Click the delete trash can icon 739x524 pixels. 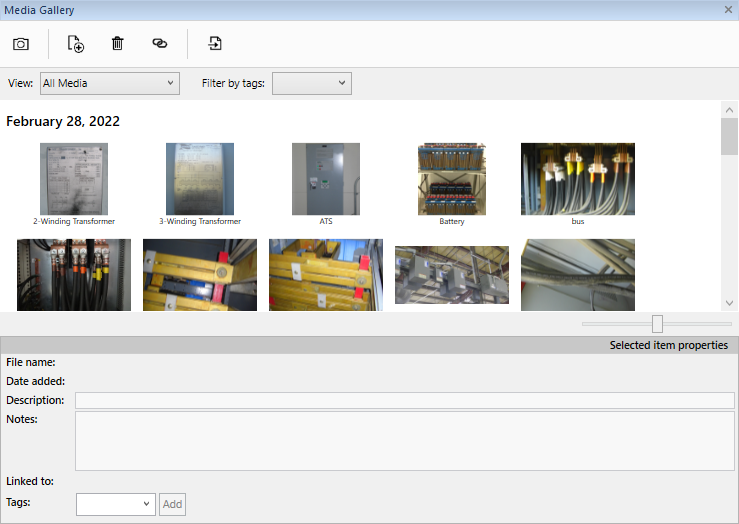(118, 44)
